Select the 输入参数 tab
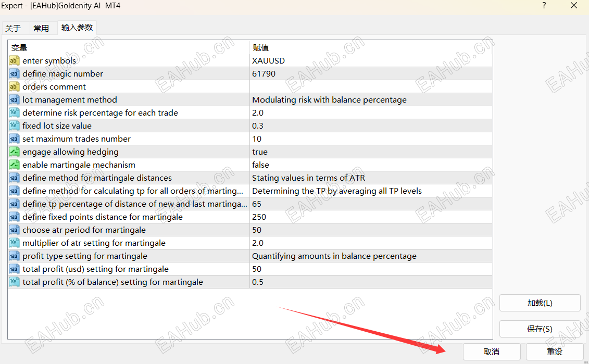The image size is (589, 364). pyautogui.click(x=77, y=28)
